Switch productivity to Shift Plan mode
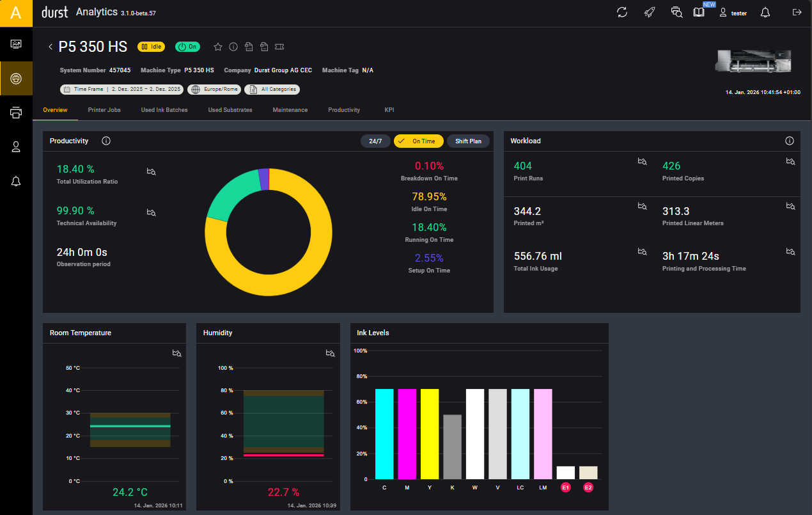812x515 pixels. point(468,141)
